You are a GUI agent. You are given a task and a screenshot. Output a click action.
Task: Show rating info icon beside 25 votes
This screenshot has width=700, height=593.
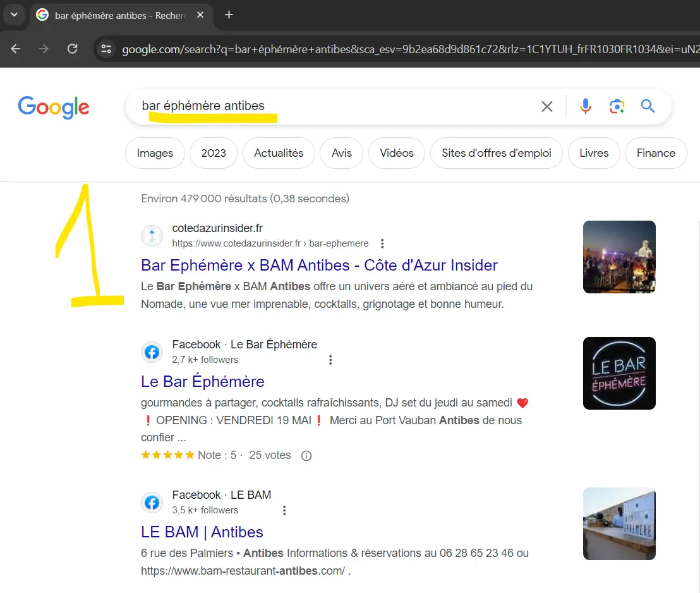click(306, 456)
